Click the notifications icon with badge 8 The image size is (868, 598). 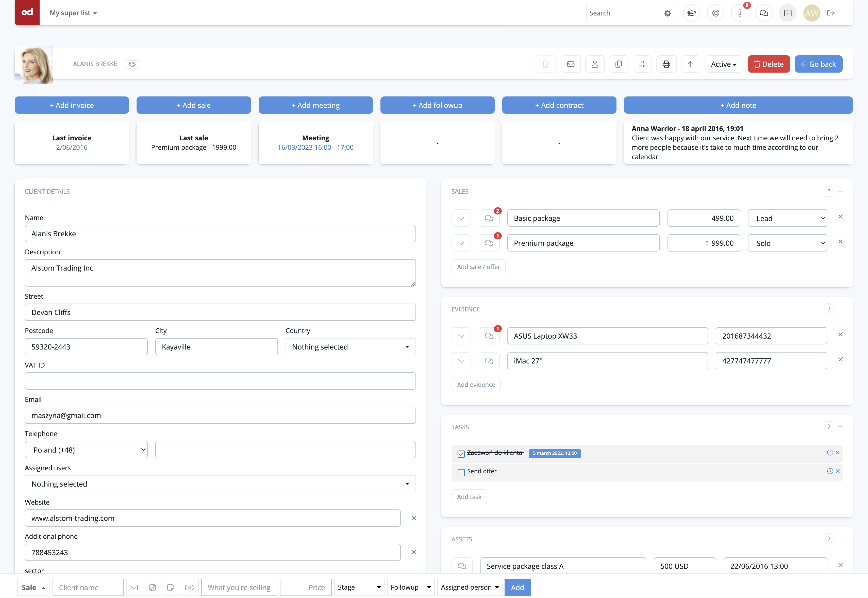[x=740, y=13]
